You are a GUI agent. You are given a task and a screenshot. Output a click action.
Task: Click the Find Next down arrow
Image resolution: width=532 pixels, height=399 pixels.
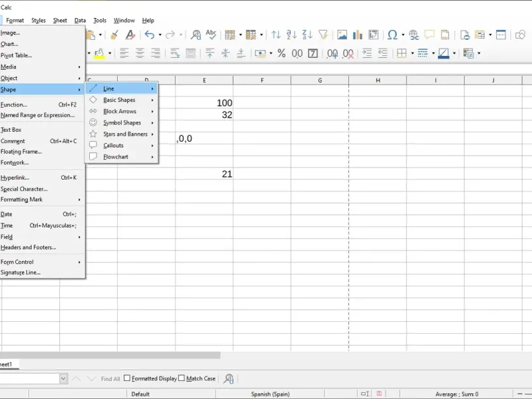tap(91, 378)
